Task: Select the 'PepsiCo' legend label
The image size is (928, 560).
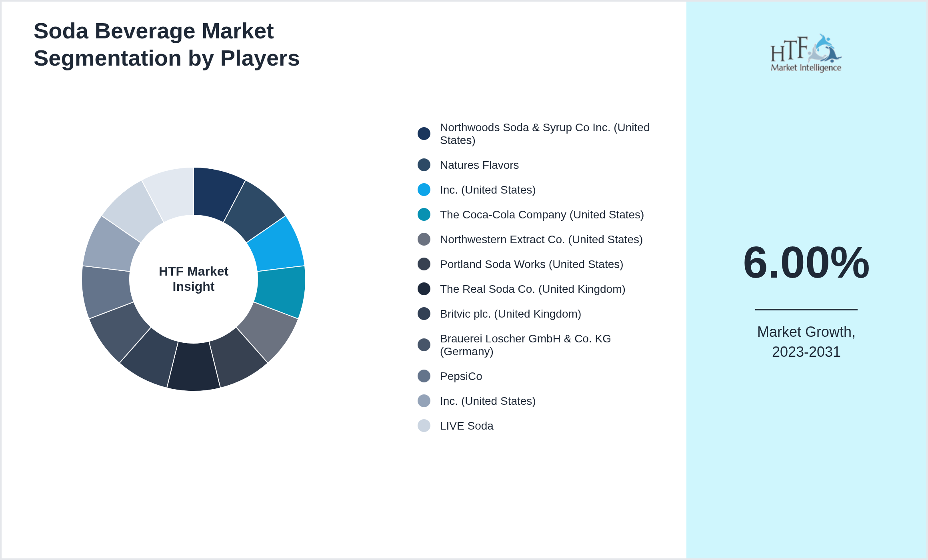Action: pos(461,376)
